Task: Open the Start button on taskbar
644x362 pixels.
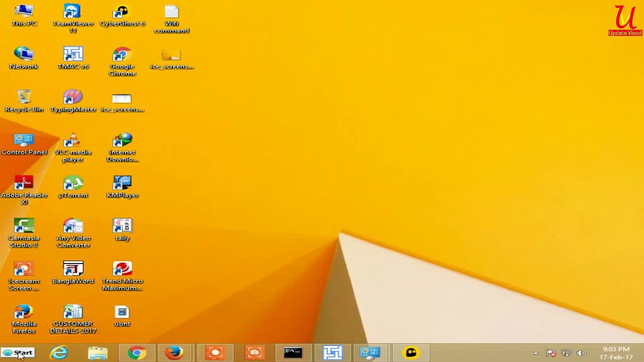Action: coord(18,353)
